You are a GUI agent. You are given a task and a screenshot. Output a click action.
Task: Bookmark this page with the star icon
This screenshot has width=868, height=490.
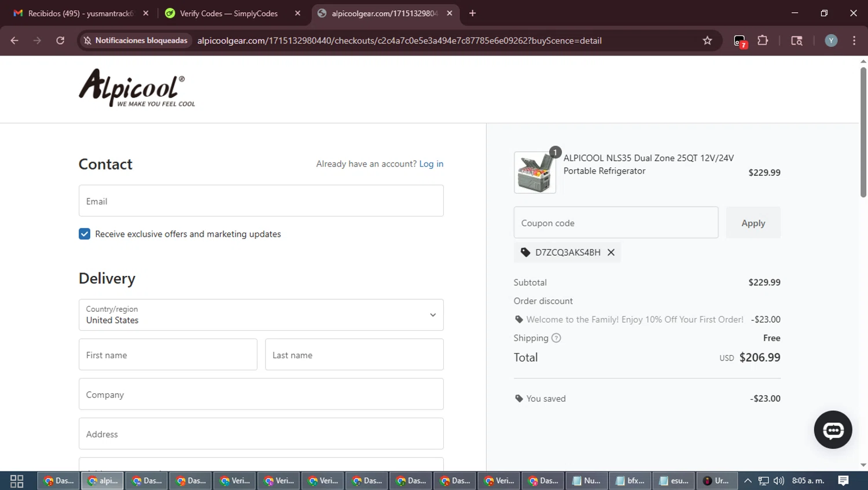(x=707, y=40)
